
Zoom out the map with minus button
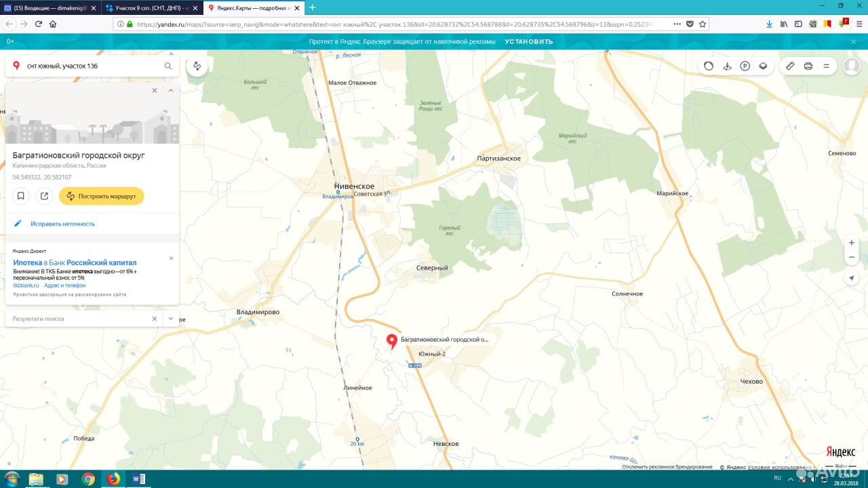pyautogui.click(x=852, y=258)
